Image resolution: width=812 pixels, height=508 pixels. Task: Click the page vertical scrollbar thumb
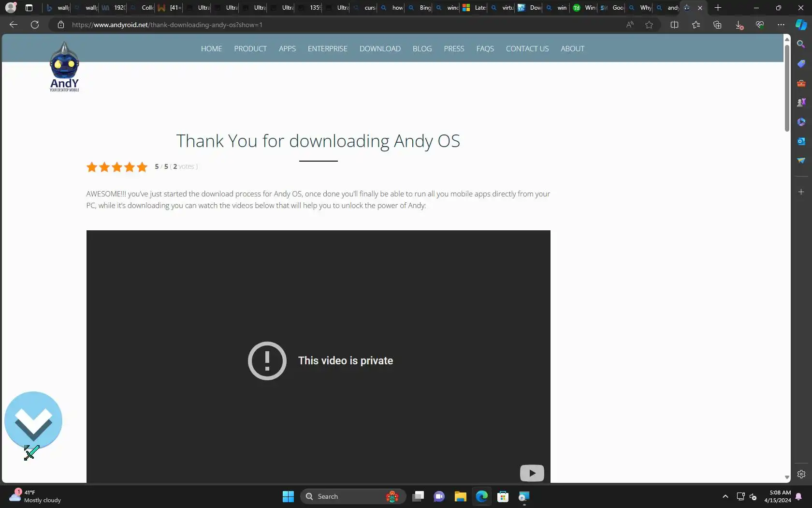pyautogui.click(x=787, y=87)
